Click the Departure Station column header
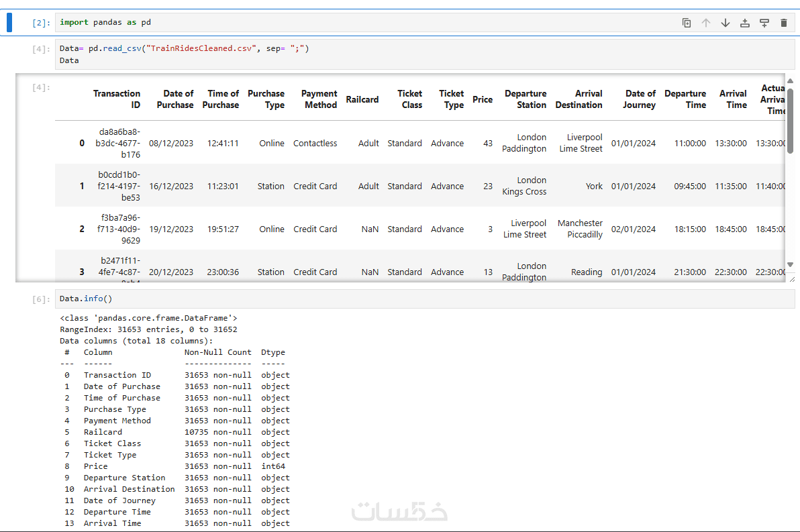Screen dimensions: 800x532 526,99
